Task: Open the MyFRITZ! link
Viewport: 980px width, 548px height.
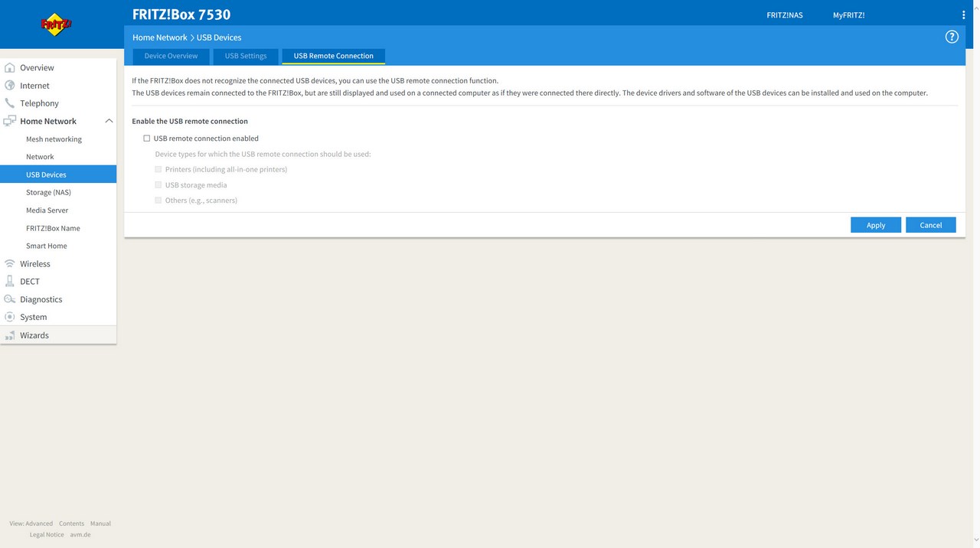Action: click(848, 15)
